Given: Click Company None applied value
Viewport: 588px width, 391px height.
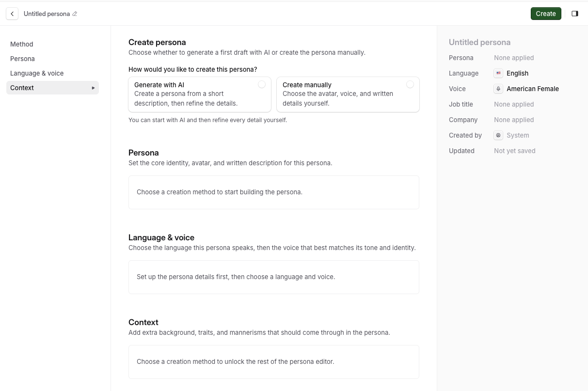Looking at the screenshot, I should tap(514, 120).
